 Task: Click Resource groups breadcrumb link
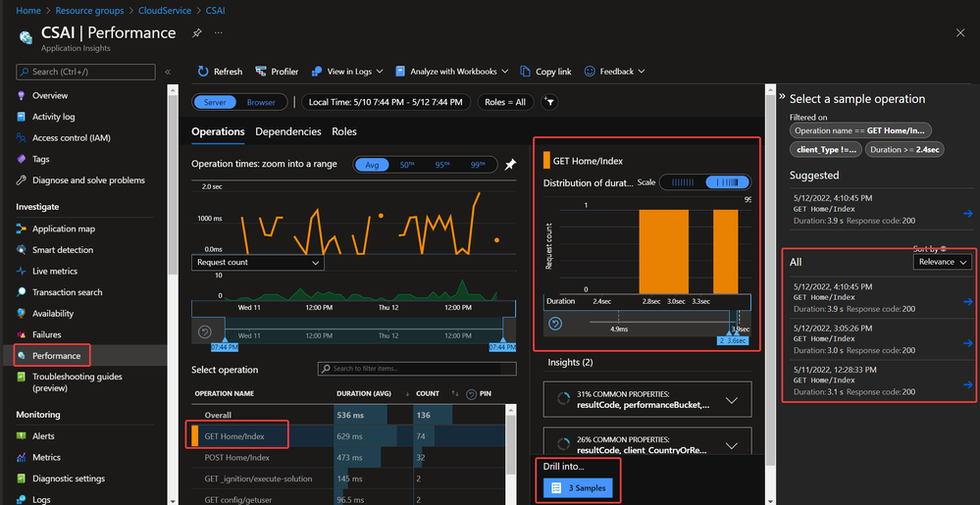(x=88, y=11)
